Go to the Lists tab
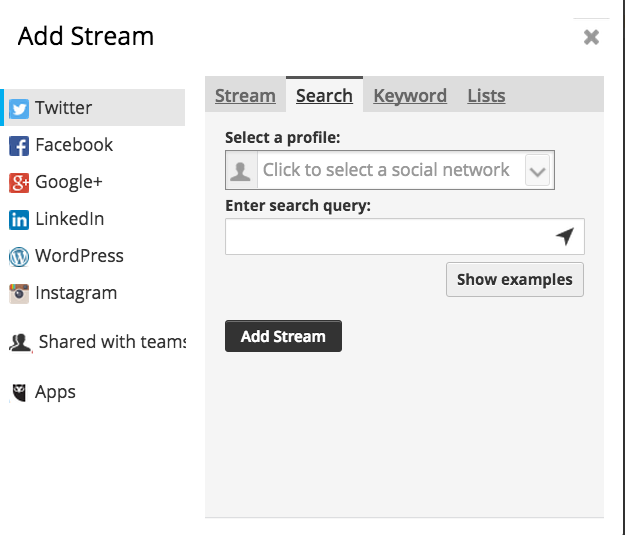Viewport: 625px width, 535px height. 486,96
